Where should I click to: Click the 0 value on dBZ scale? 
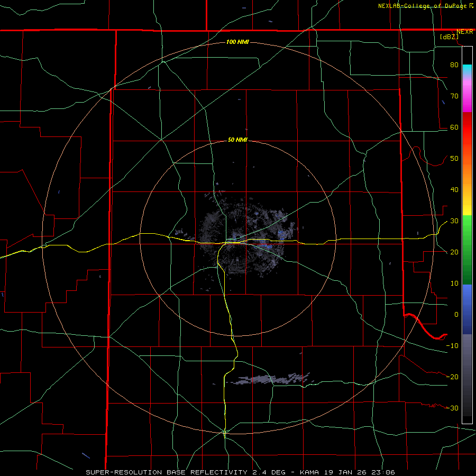pos(456,315)
